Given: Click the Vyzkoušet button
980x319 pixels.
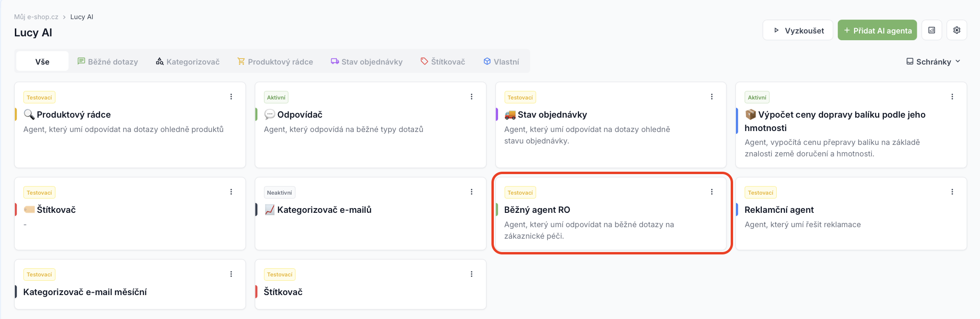Looking at the screenshot, I should 798,30.
